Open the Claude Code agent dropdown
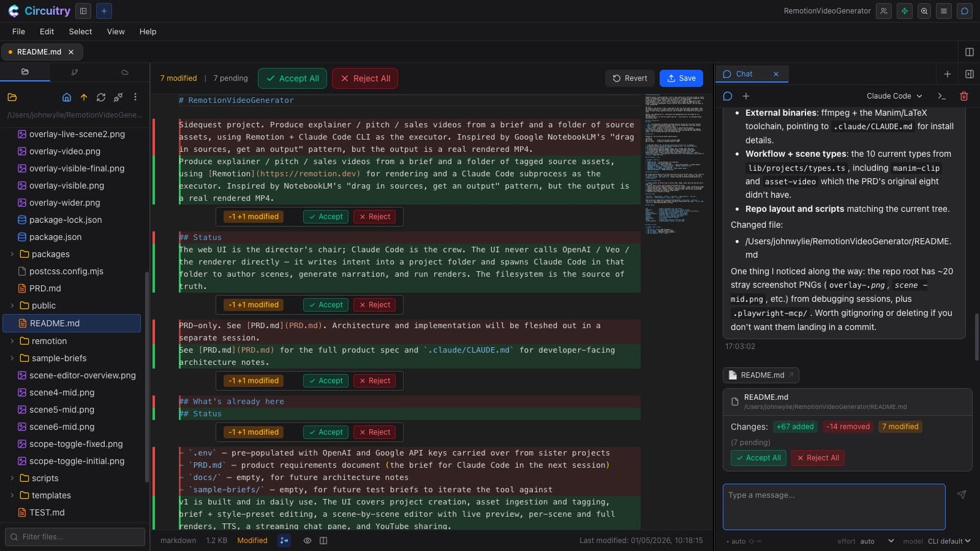This screenshot has width=980, height=551. (x=894, y=96)
